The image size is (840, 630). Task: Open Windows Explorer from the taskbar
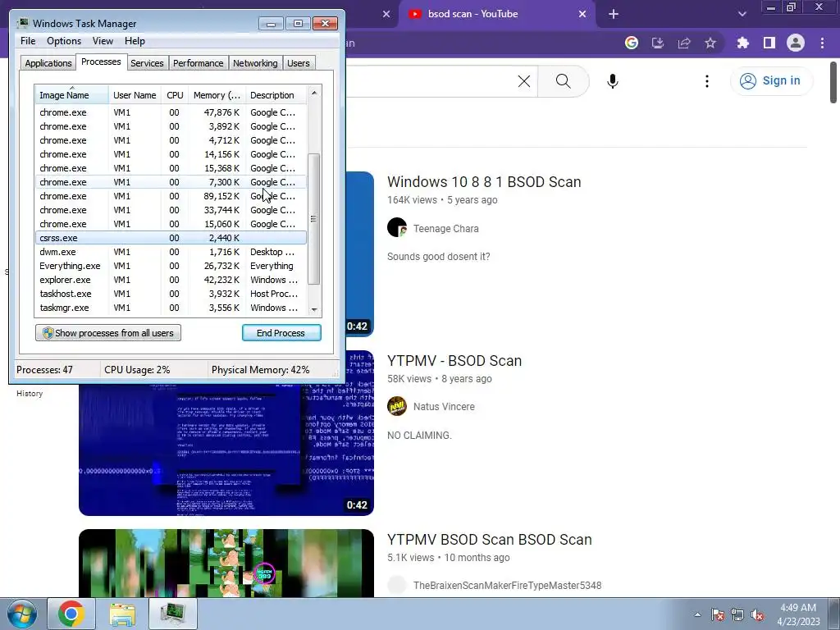tap(122, 614)
